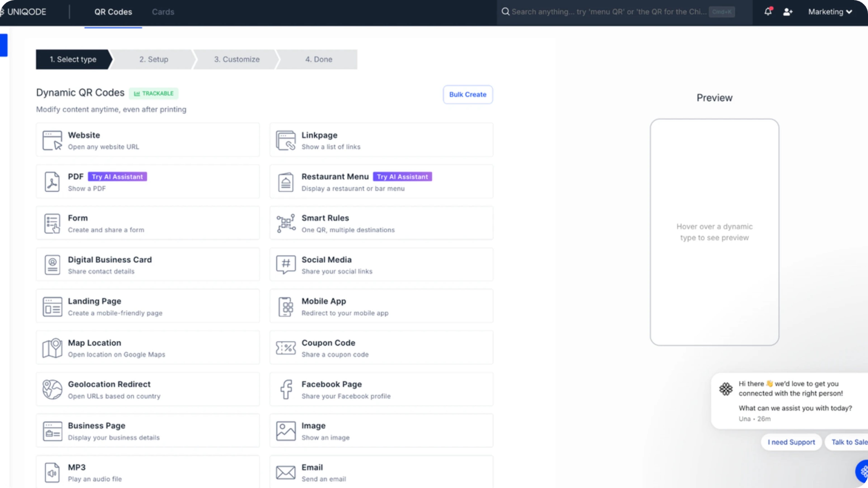
Task: Select the Map Location pin icon
Action: (x=52, y=348)
